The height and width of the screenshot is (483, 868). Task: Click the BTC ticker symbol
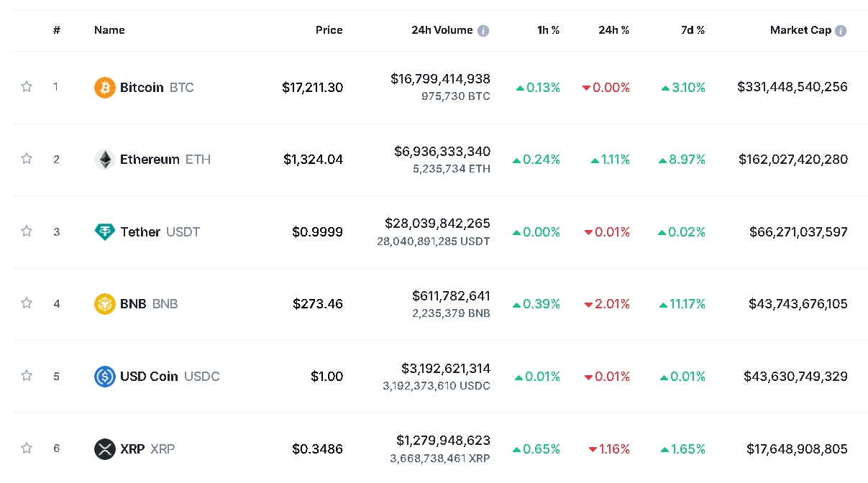182,88
